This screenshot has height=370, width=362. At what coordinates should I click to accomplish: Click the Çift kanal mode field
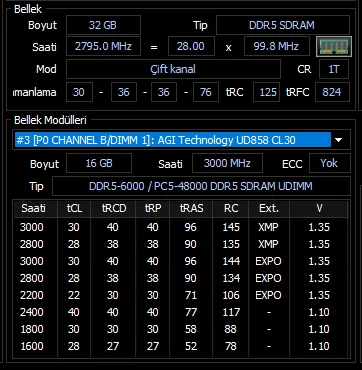pos(173,69)
